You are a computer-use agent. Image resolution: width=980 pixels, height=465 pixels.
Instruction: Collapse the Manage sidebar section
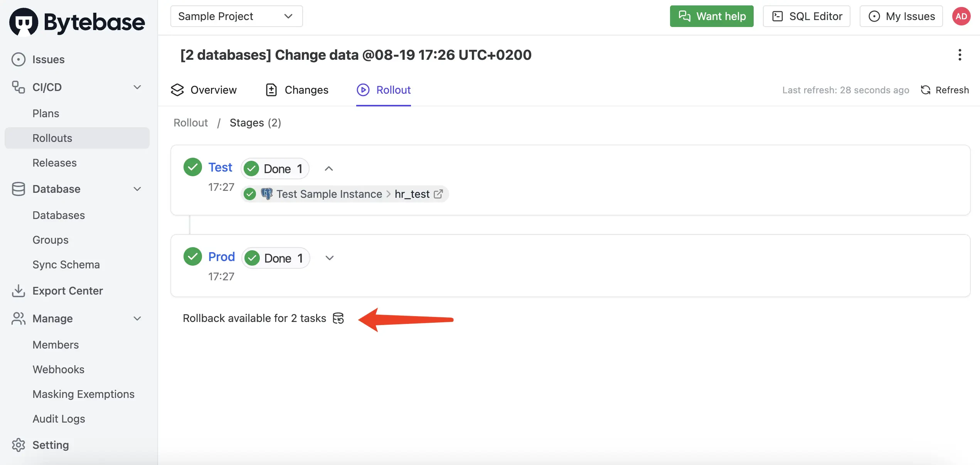137,318
